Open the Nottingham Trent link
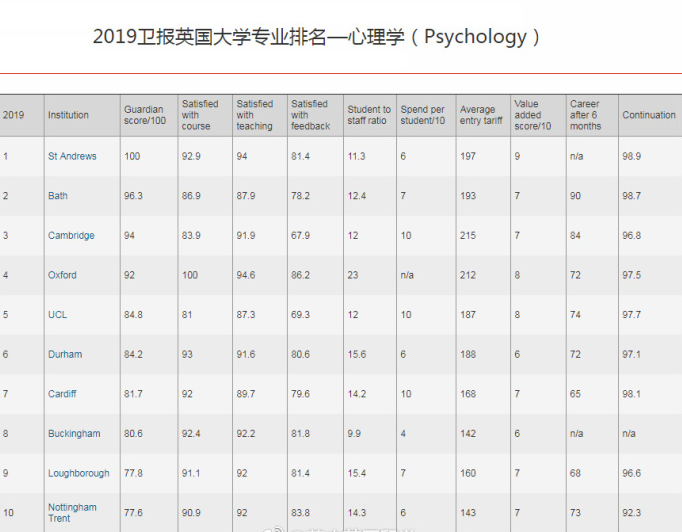This screenshot has width=682, height=532. pos(72,513)
